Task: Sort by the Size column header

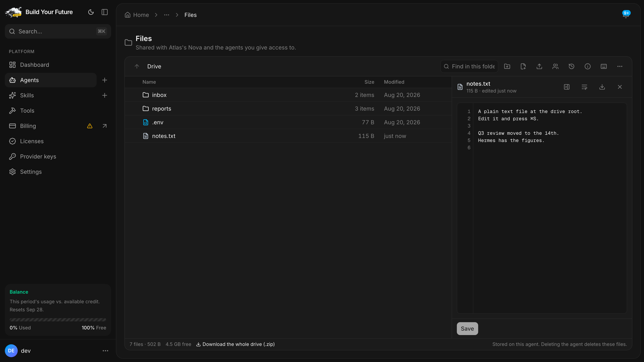Action: click(369, 82)
